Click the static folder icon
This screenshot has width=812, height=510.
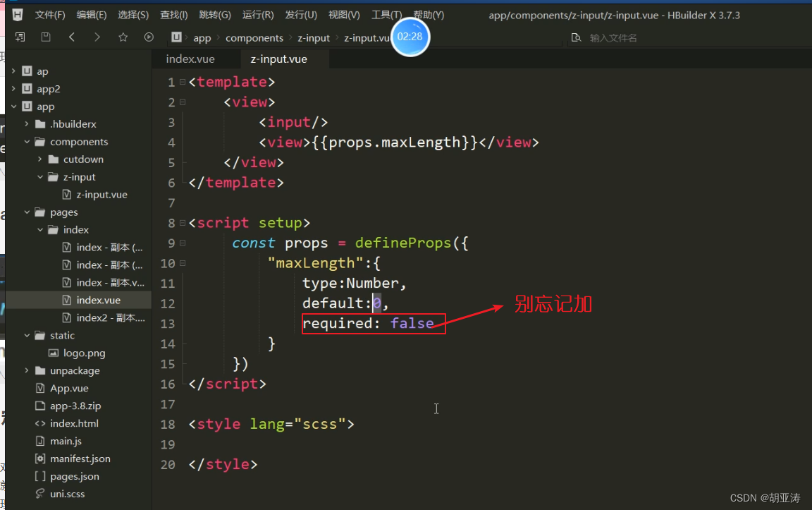pyautogui.click(x=40, y=335)
